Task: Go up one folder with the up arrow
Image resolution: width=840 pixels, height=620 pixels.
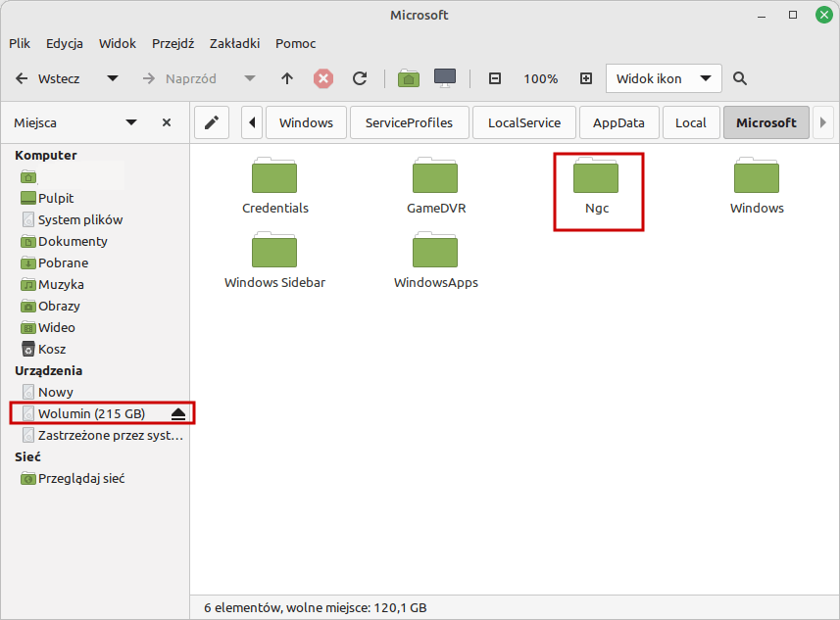Action: coord(287,78)
